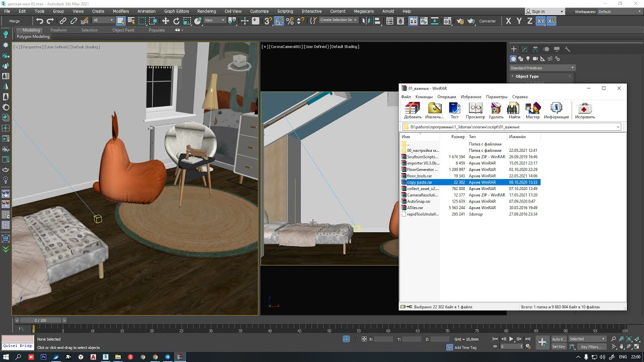Toggle the Auto Key mode
Screen dimensions: 644x362
click(x=558, y=339)
